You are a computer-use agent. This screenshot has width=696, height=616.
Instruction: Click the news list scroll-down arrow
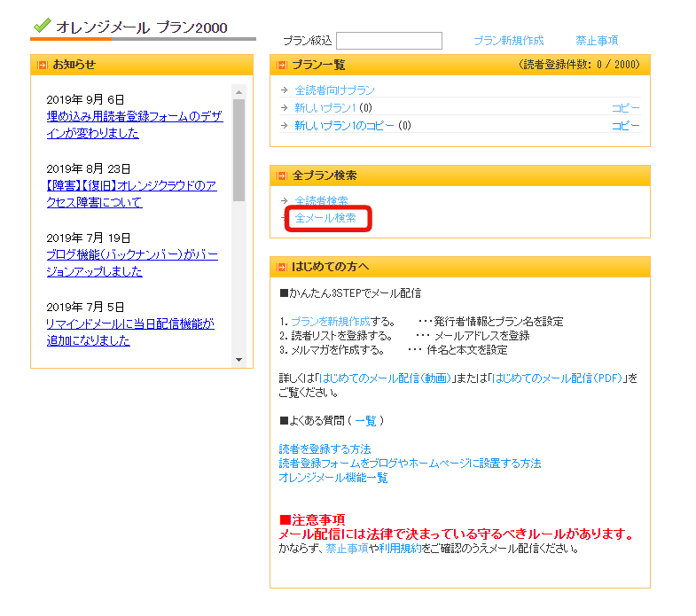click(239, 360)
